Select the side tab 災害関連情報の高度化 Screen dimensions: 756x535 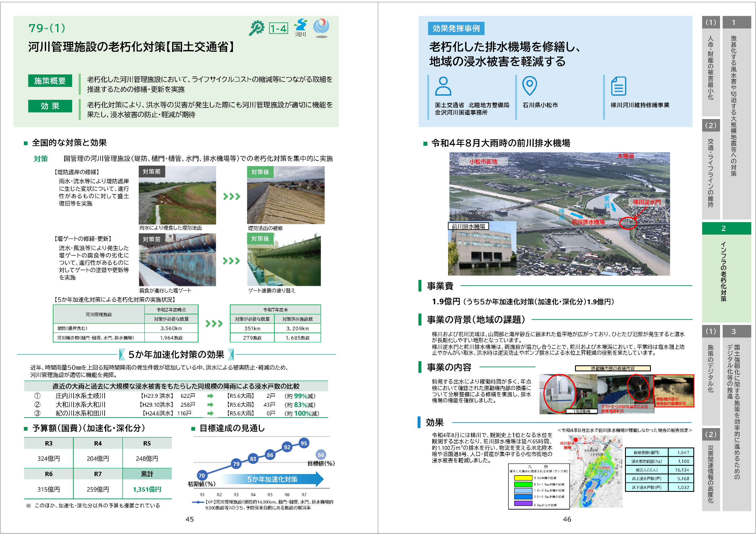point(711,470)
